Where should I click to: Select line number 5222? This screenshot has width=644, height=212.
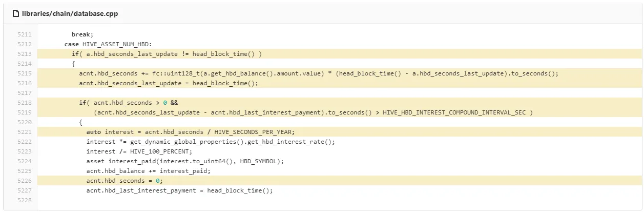24,142
